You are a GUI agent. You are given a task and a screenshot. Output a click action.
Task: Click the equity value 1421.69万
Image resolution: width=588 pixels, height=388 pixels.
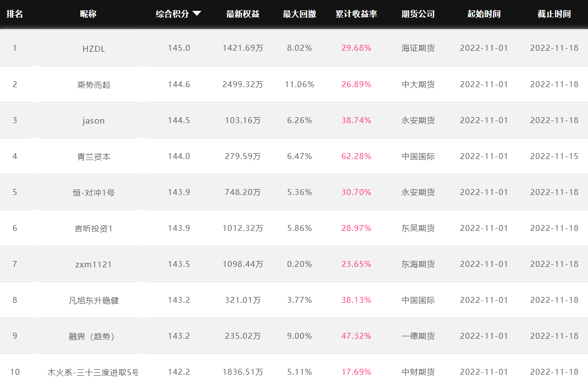(243, 48)
